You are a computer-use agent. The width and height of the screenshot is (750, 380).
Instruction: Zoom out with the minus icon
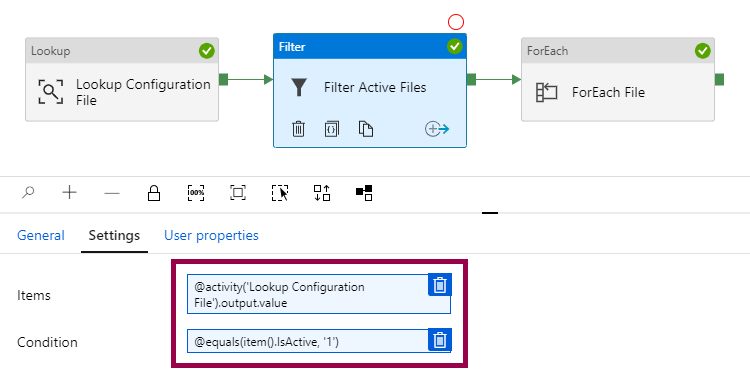pyautogui.click(x=112, y=193)
